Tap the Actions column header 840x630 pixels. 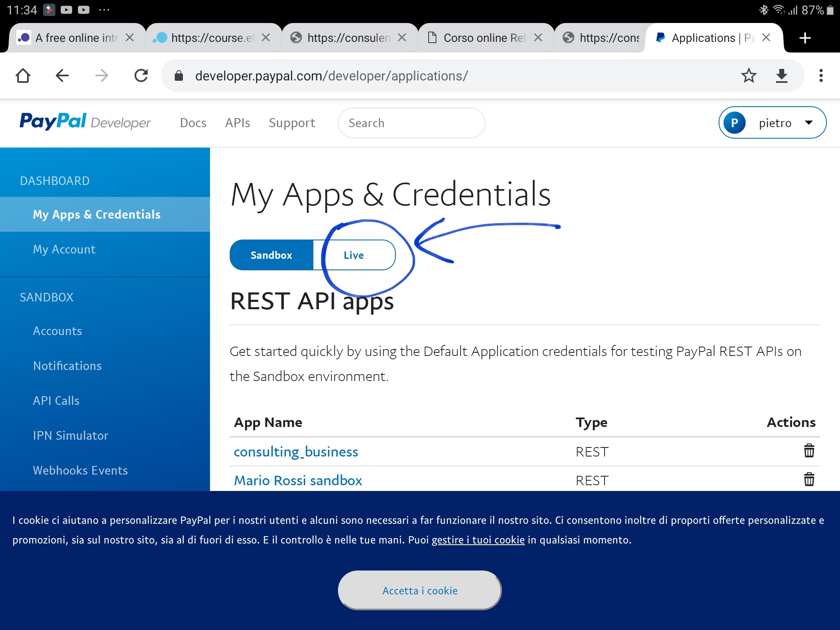pyautogui.click(x=791, y=422)
